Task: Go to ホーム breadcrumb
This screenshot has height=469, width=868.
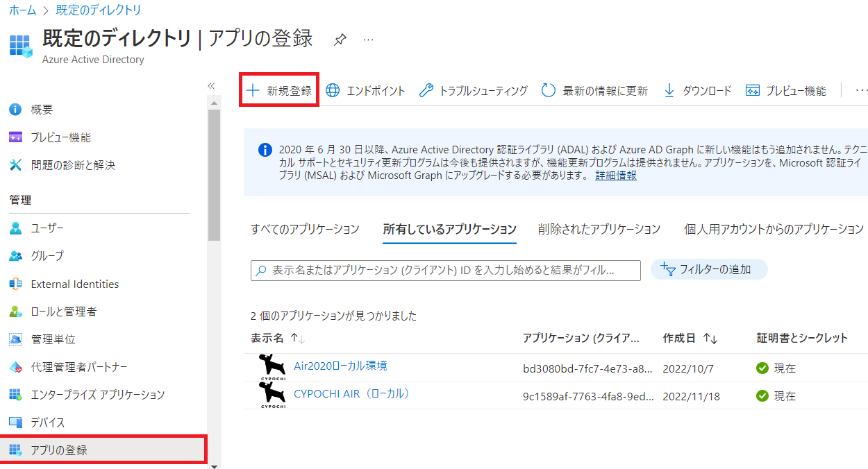Action: pyautogui.click(x=22, y=10)
